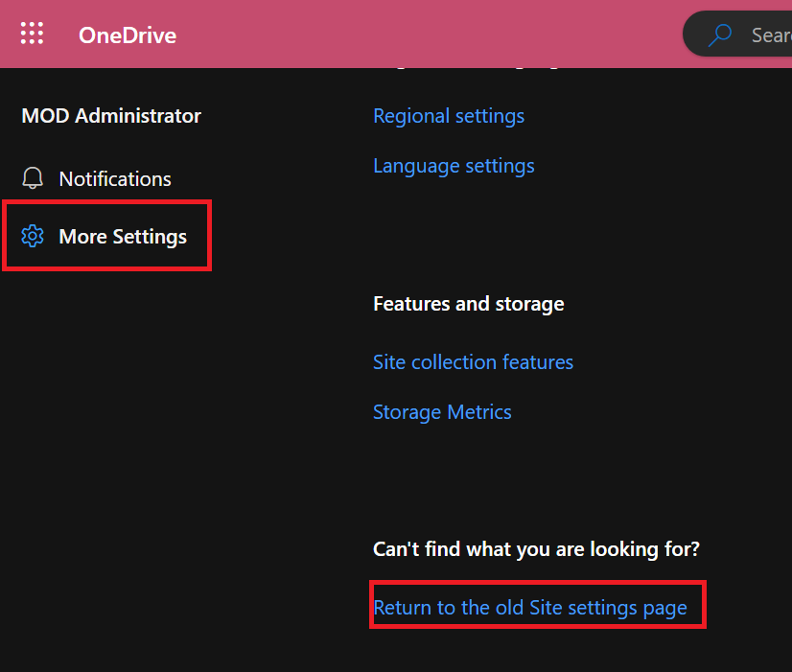Select the More Settings menu item
792x672 pixels.
(123, 237)
